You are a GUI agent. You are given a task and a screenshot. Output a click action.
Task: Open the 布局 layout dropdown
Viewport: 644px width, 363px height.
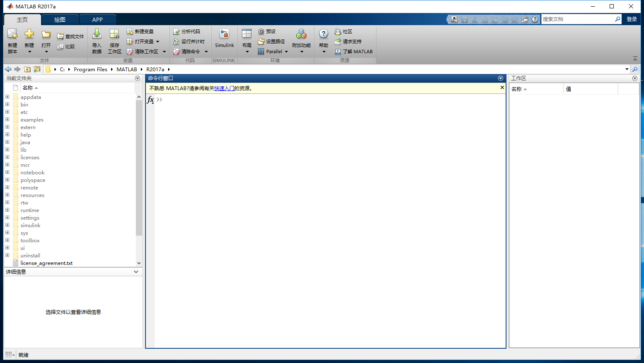247,41
